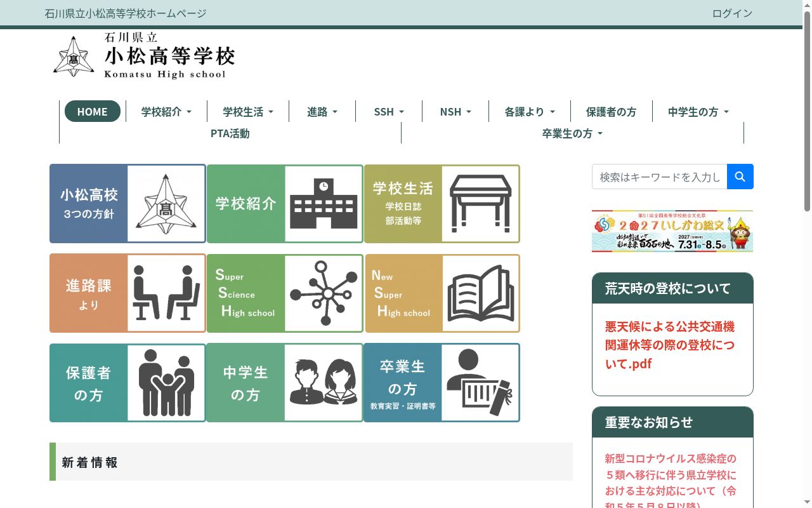
Task: Expand the NSH dropdown menu
Action: (x=455, y=111)
